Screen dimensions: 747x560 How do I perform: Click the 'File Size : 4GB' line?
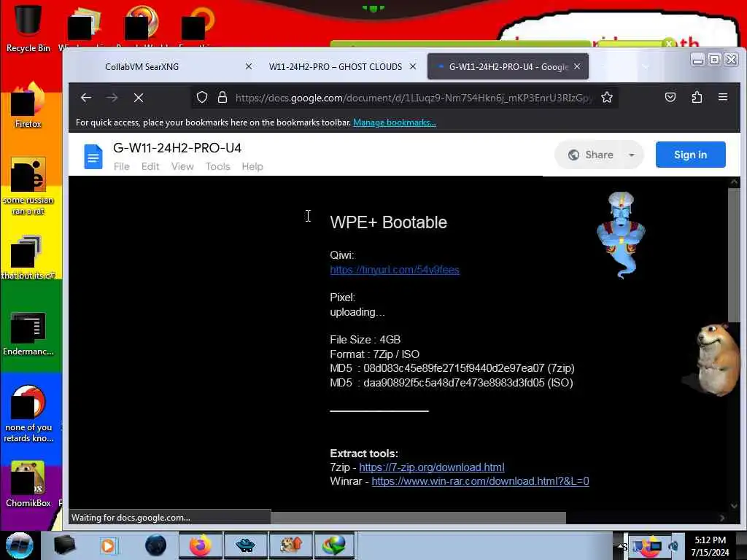click(365, 340)
